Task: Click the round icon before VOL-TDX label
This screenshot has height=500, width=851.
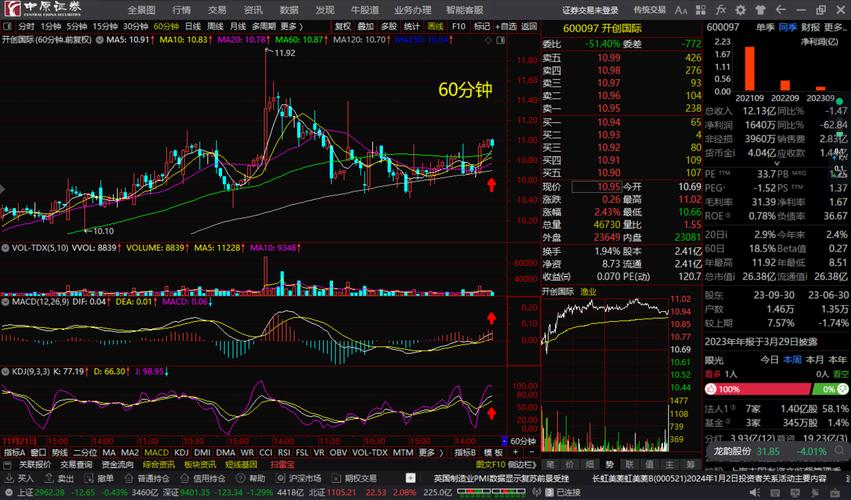Action: point(5,248)
